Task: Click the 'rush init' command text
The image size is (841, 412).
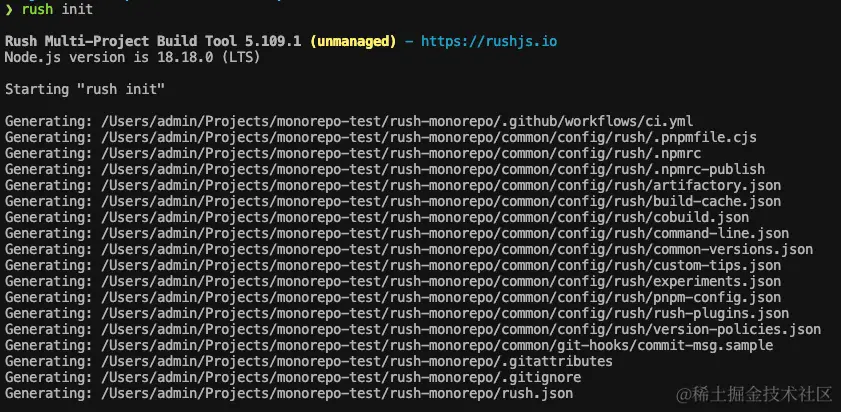Action: (57, 10)
